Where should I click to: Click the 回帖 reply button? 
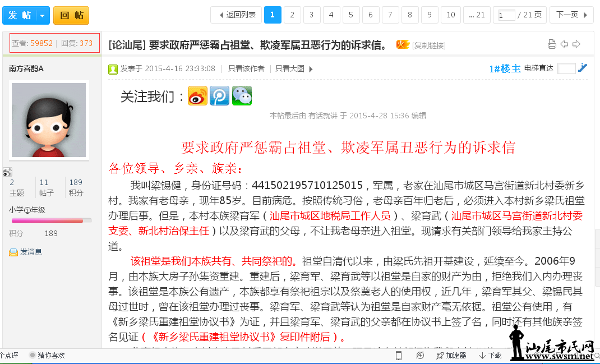coord(71,16)
